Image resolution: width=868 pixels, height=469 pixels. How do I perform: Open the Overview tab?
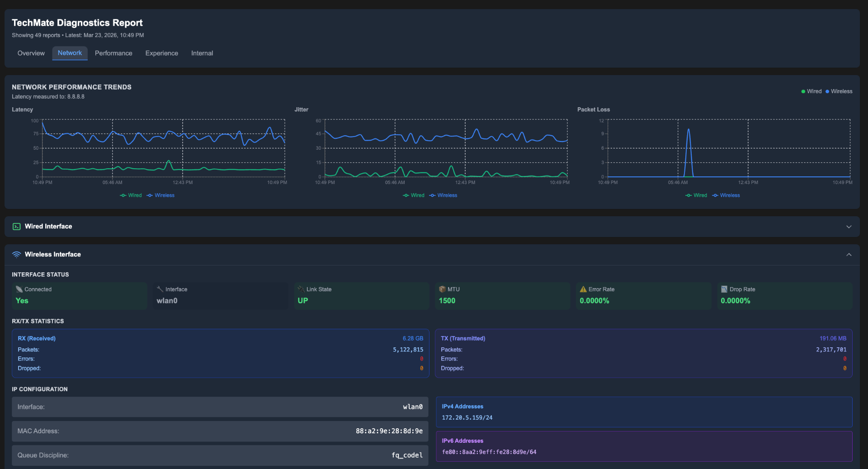click(31, 53)
